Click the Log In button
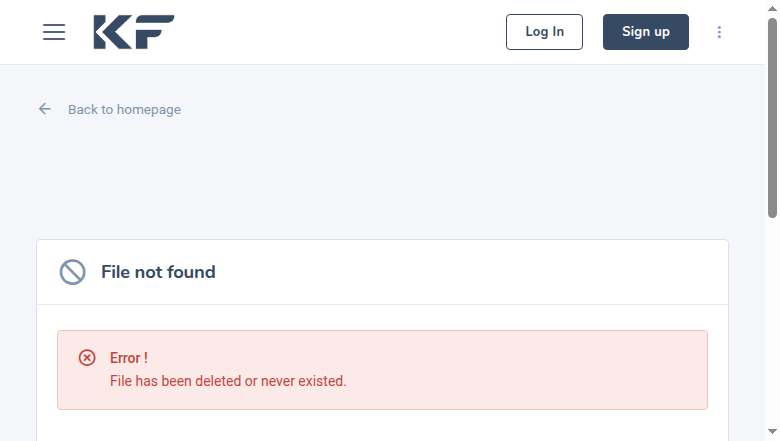This screenshot has width=780, height=441. pyautogui.click(x=544, y=32)
